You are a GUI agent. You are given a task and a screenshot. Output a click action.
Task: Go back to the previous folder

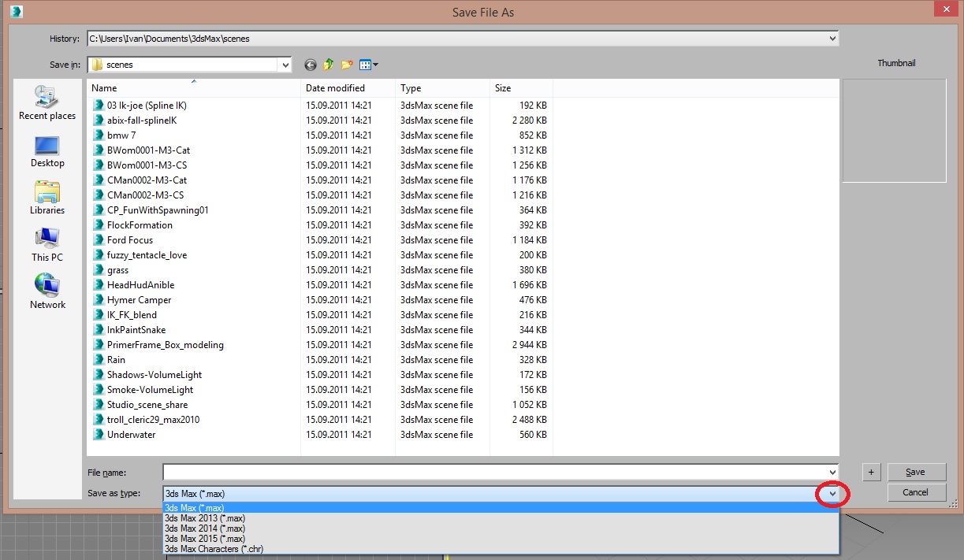tap(310, 65)
